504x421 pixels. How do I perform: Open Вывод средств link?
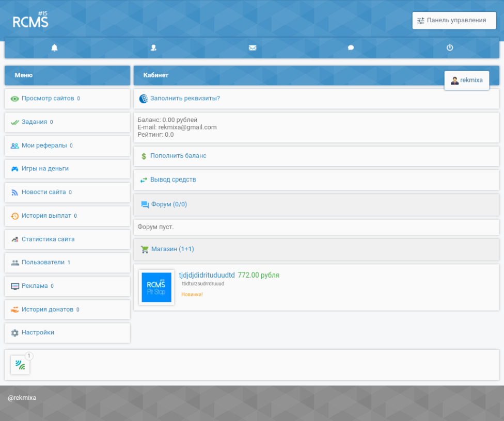pyautogui.click(x=173, y=180)
